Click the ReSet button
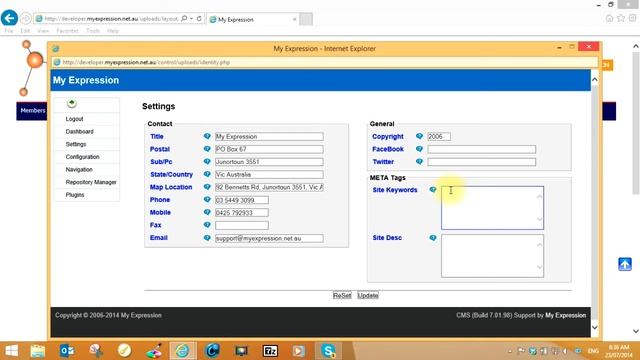 tap(342, 295)
